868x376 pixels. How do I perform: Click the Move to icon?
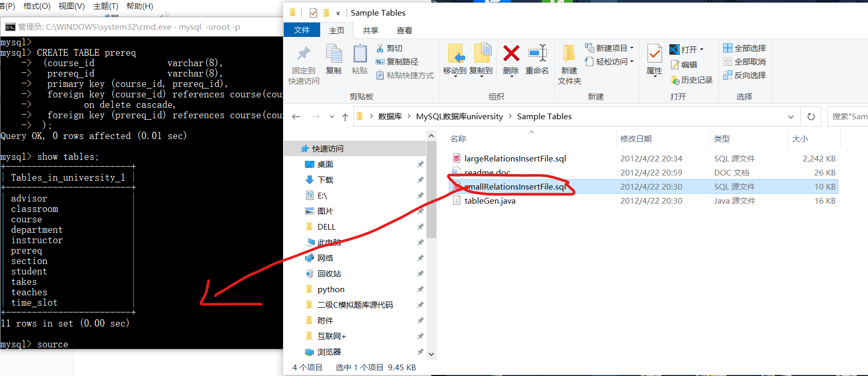[456, 54]
